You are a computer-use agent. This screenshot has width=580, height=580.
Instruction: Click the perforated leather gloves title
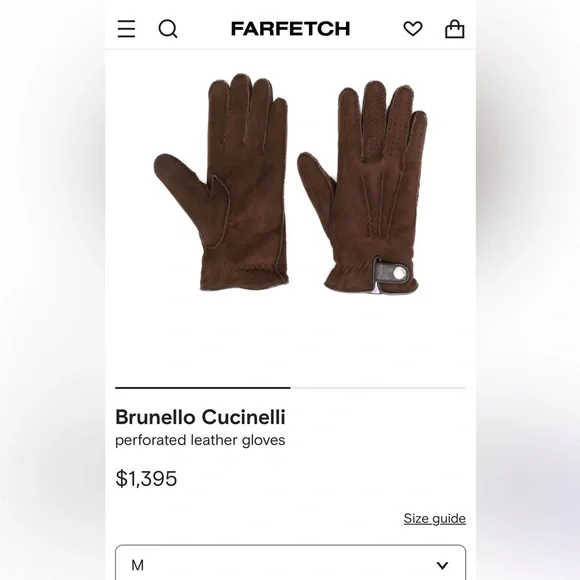200,440
